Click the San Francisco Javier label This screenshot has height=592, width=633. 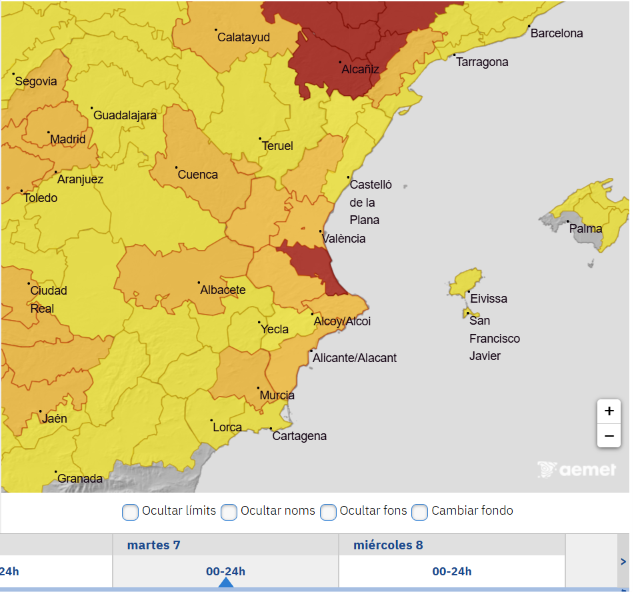click(x=494, y=338)
